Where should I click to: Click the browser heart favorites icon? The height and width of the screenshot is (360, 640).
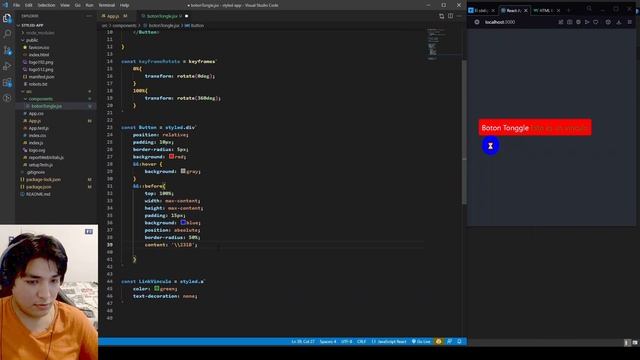pyautogui.click(x=596, y=22)
